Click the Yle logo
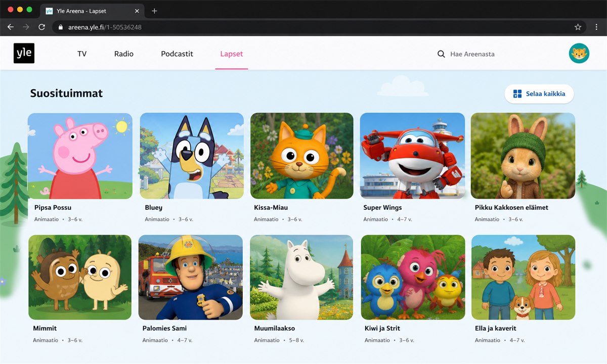Image resolution: width=607 pixels, height=364 pixels. coord(24,53)
